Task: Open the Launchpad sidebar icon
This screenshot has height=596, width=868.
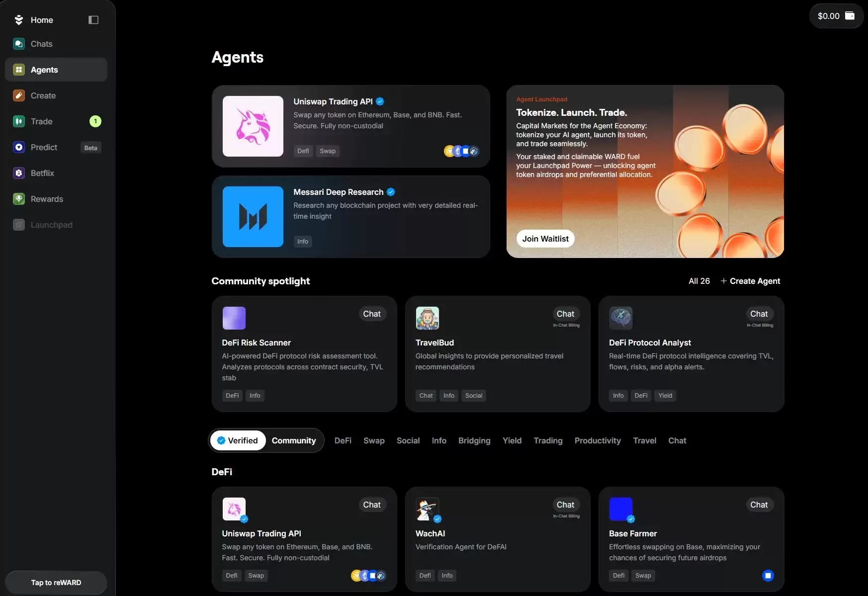Action: (x=19, y=225)
